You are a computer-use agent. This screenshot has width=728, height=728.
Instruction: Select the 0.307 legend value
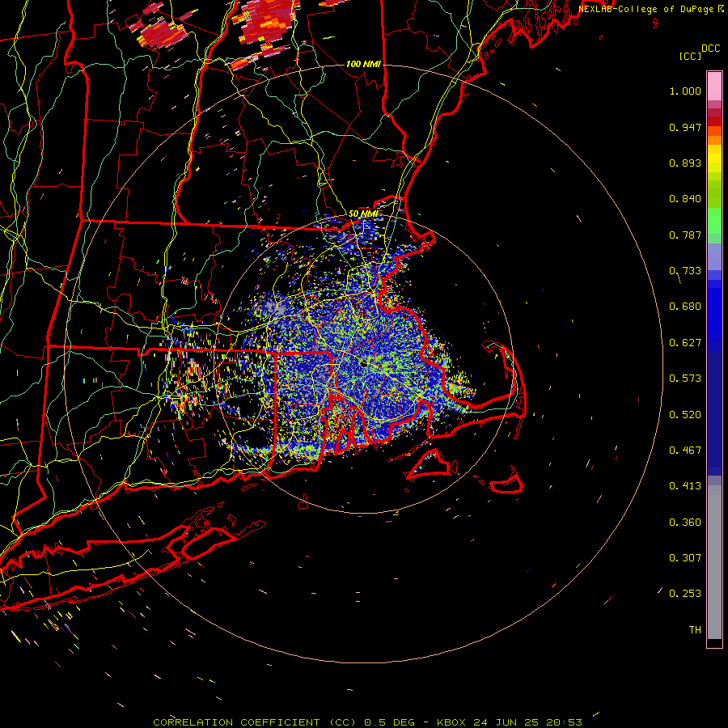click(x=685, y=558)
